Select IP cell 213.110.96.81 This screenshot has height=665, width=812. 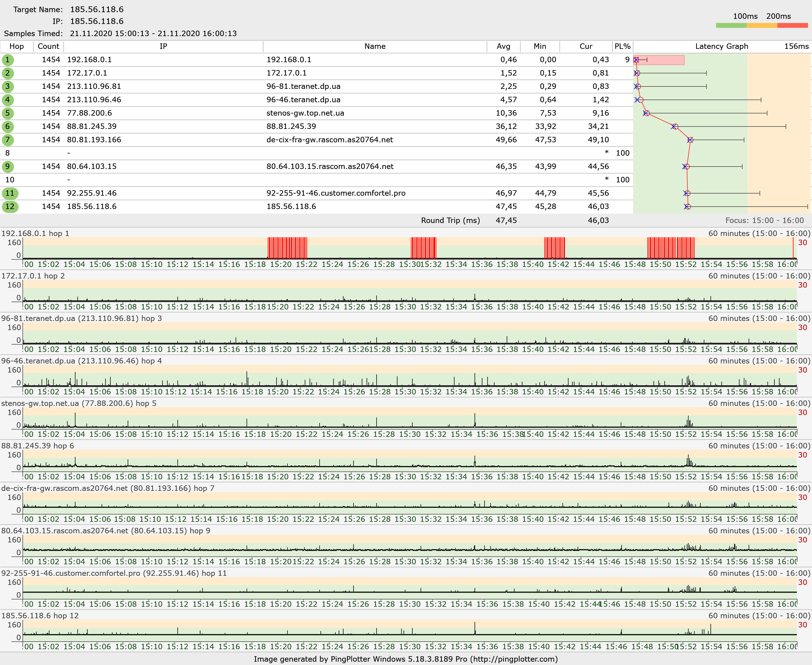[94, 86]
